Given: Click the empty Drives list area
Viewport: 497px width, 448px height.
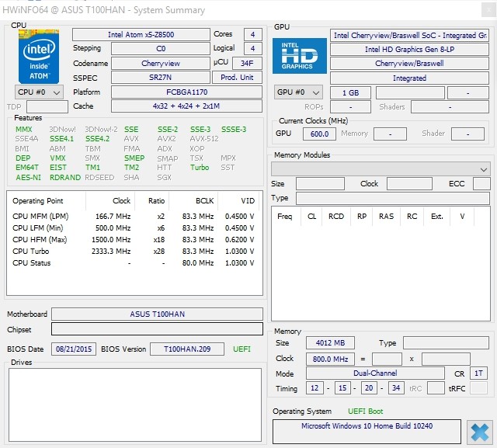Looking at the screenshot, I should 135,405.
